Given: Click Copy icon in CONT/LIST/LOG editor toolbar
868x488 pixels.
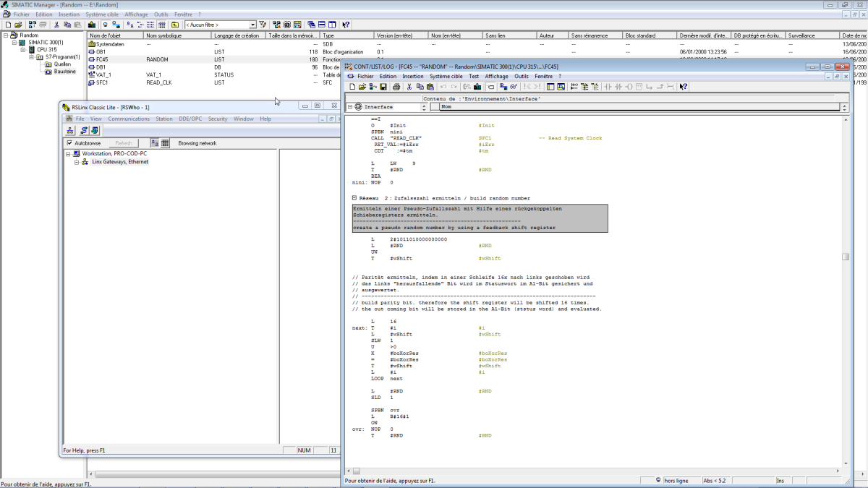Looking at the screenshot, I should click(420, 87).
